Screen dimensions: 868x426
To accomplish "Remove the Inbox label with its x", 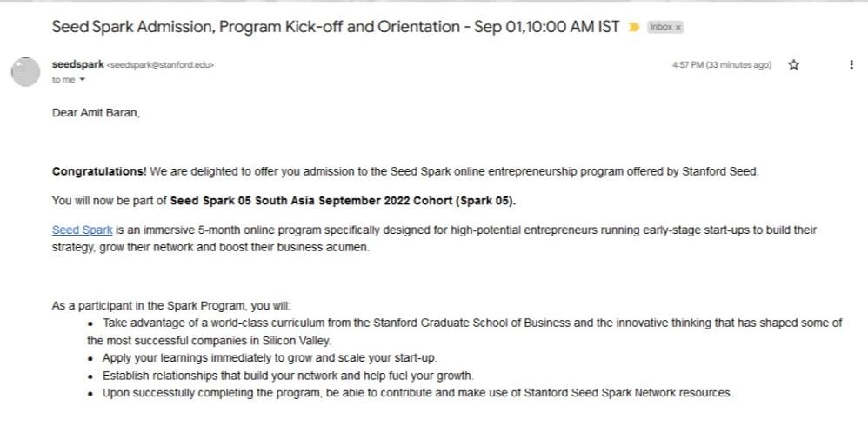I will point(678,27).
